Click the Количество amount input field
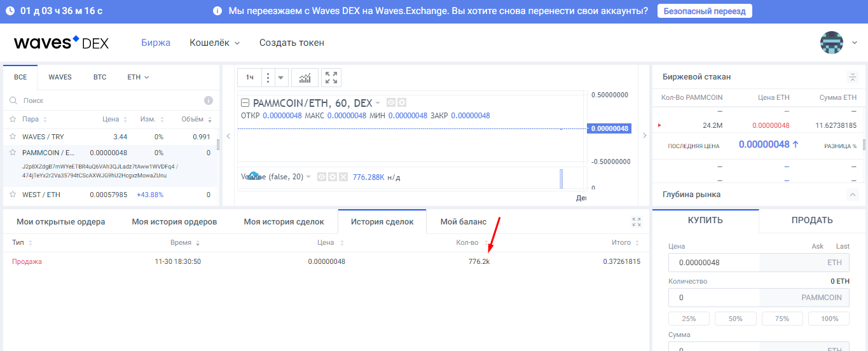Viewport: 868px width, 351px height. tap(759, 298)
